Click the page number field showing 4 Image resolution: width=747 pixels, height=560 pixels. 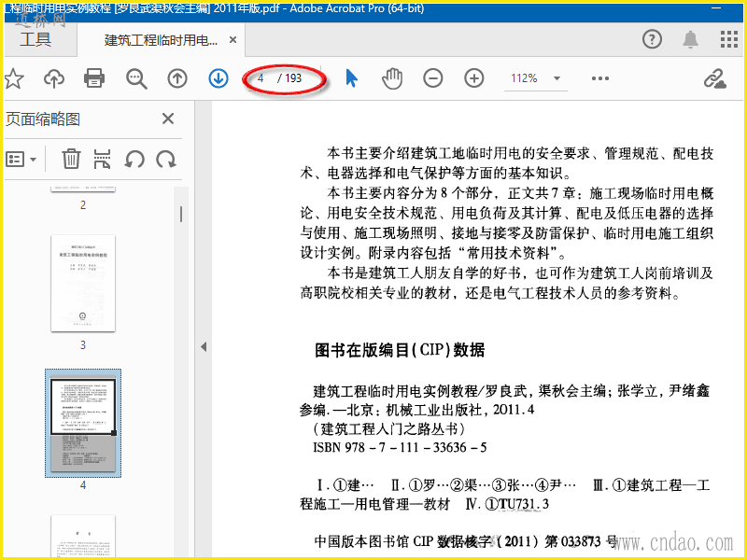pyautogui.click(x=261, y=78)
